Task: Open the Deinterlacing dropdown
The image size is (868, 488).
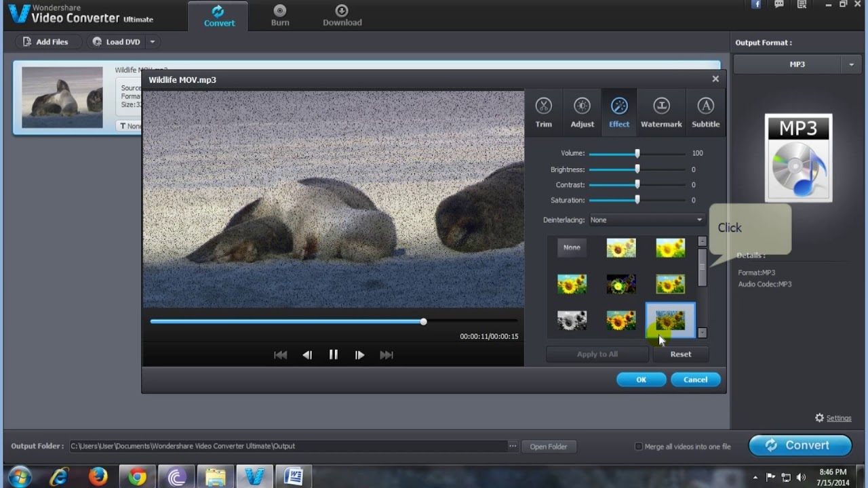Action: point(646,220)
